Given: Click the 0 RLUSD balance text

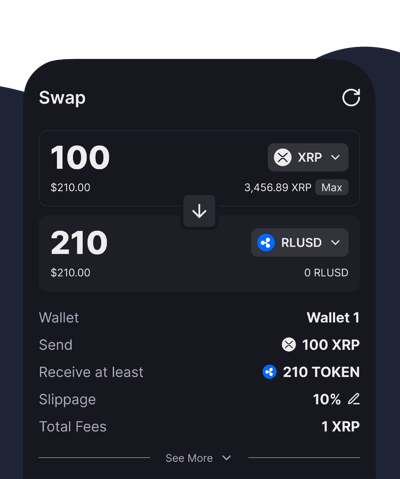Looking at the screenshot, I should click(x=326, y=273).
